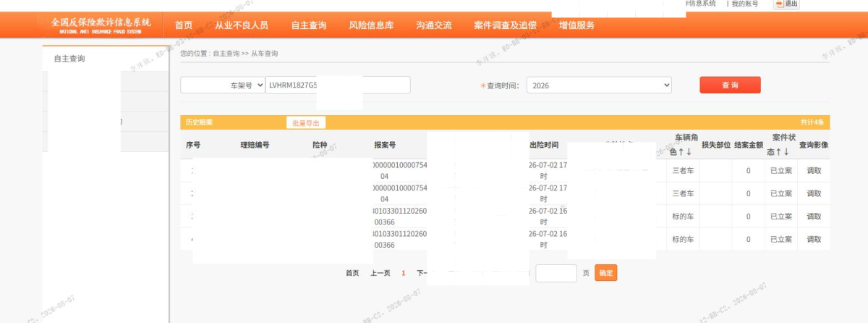This screenshot has width=868, height=323.
Task: Click 从车查询 in the breadcrumb path
Action: click(x=265, y=54)
